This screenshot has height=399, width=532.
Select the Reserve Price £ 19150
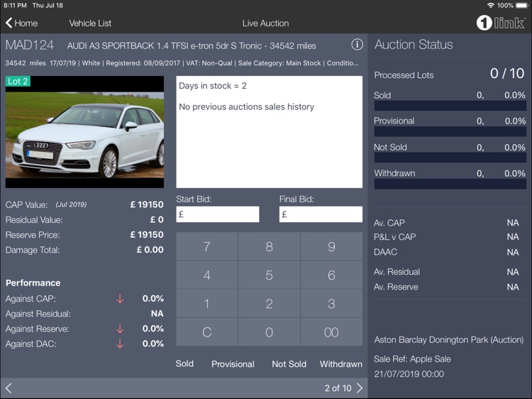147,235
